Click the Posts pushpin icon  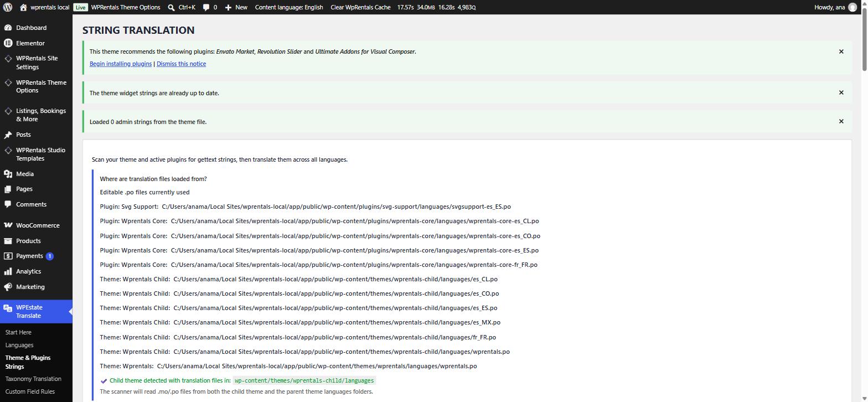tap(8, 135)
